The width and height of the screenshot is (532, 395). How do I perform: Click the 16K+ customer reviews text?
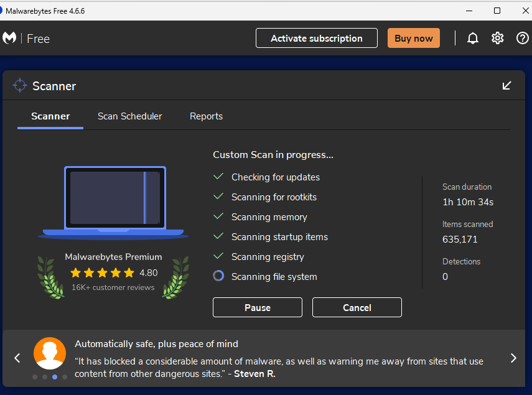[113, 287]
